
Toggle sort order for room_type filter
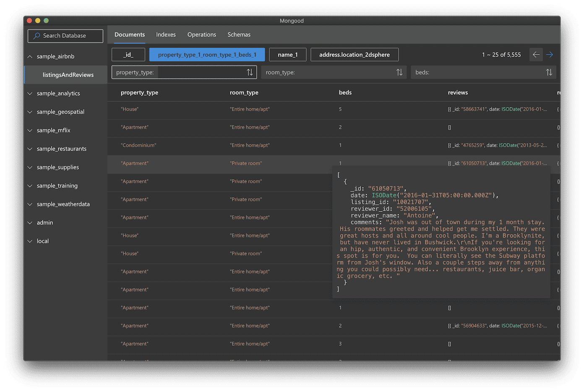(399, 72)
